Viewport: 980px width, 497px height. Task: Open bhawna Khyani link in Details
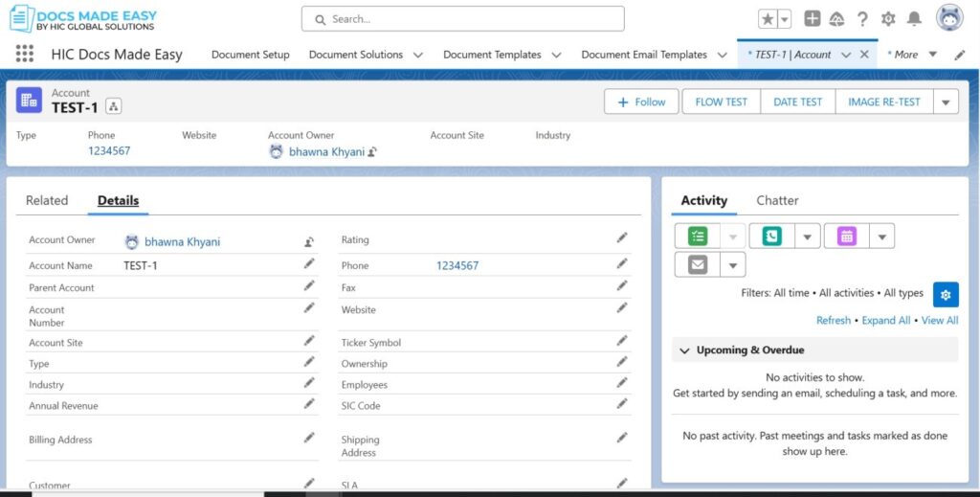(x=182, y=242)
